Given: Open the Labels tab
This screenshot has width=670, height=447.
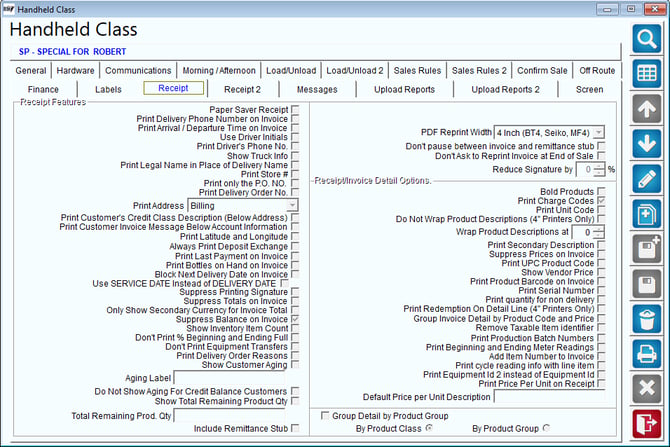Looking at the screenshot, I should pos(108,89).
